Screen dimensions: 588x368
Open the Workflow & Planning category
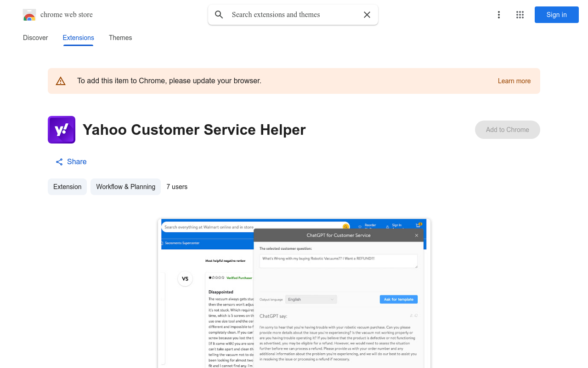(x=125, y=187)
